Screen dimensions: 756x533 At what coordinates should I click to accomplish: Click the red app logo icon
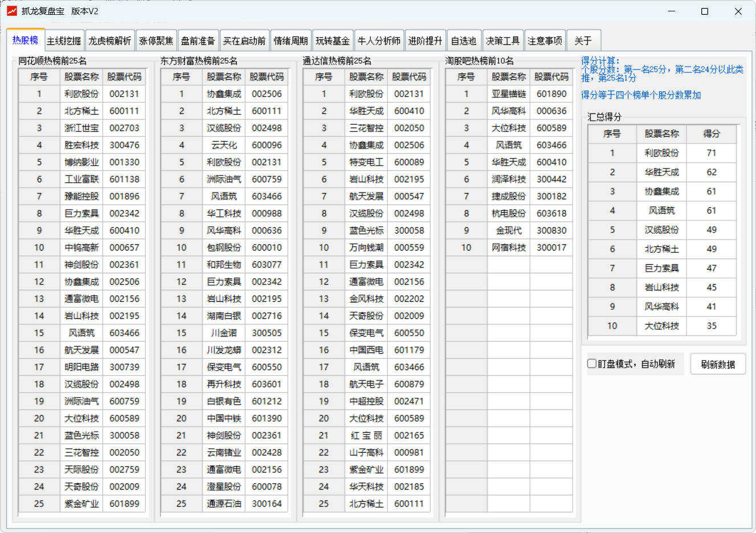(11, 11)
